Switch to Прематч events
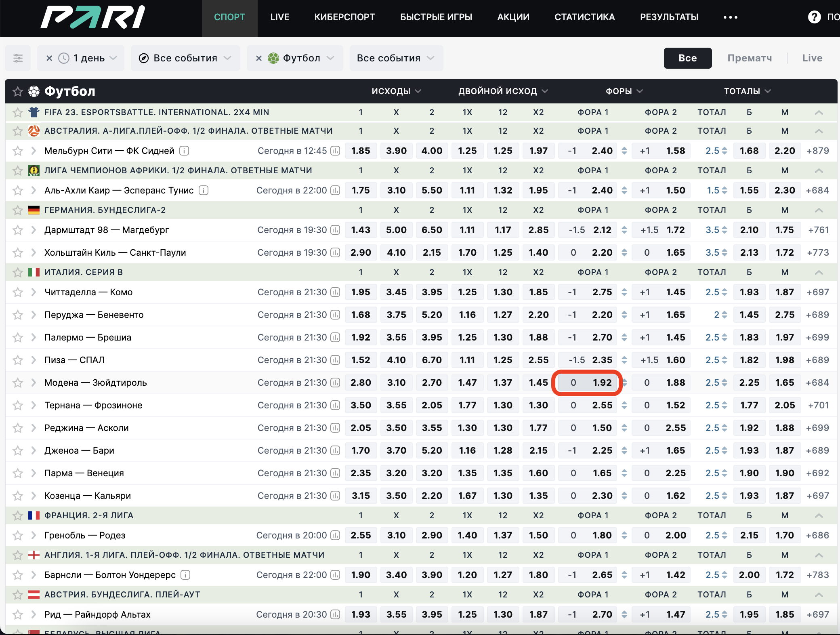This screenshot has width=840, height=635. pos(750,58)
